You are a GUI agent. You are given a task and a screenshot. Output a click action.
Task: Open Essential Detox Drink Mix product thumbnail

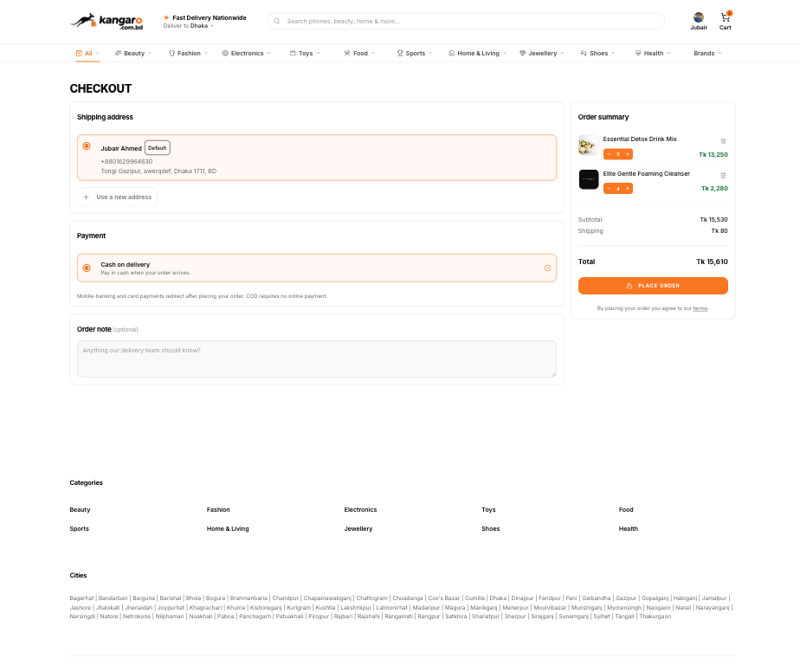589,145
